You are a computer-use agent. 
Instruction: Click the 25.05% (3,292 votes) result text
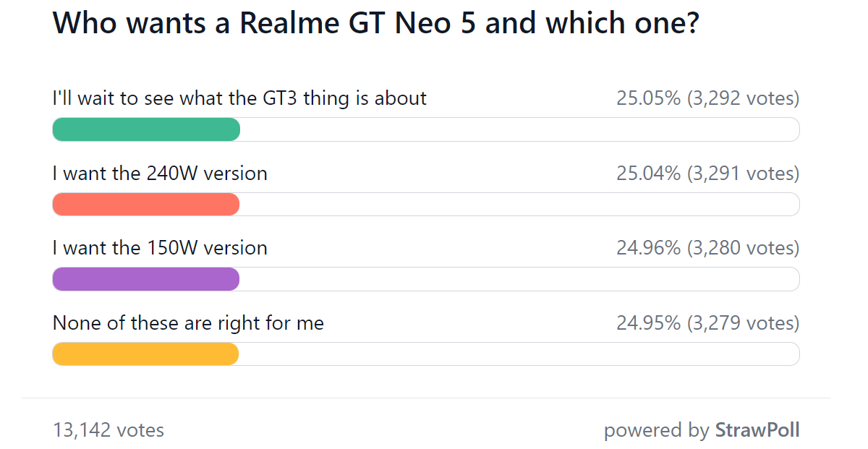(x=708, y=98)
